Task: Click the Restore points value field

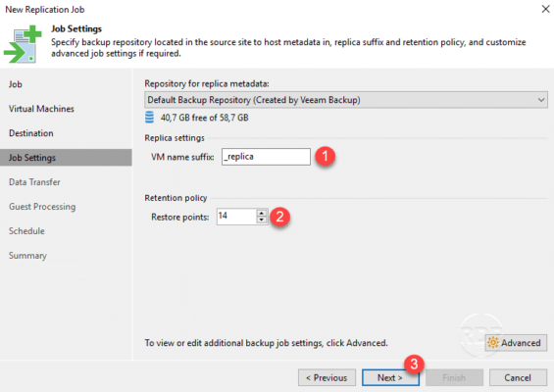Action: (236, 217)
